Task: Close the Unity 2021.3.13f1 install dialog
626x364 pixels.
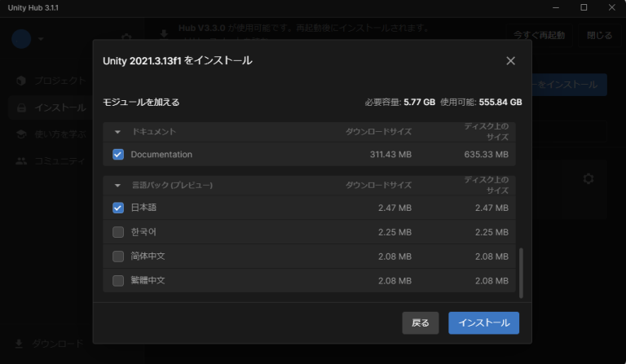Action: pyautogui.click(x=510, y=61)
